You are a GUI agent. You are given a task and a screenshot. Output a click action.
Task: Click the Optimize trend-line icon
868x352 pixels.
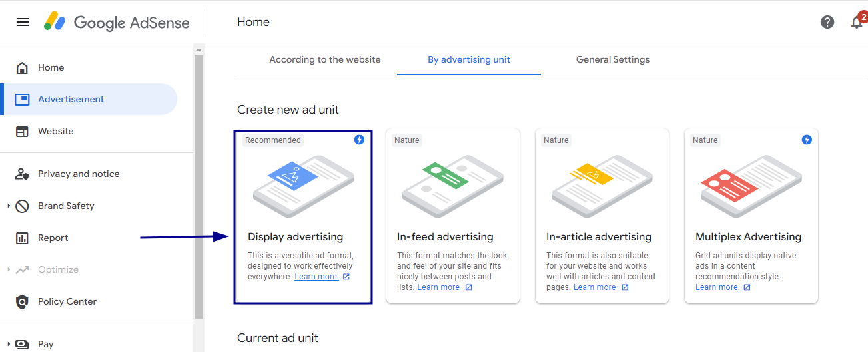pos(22,269)
